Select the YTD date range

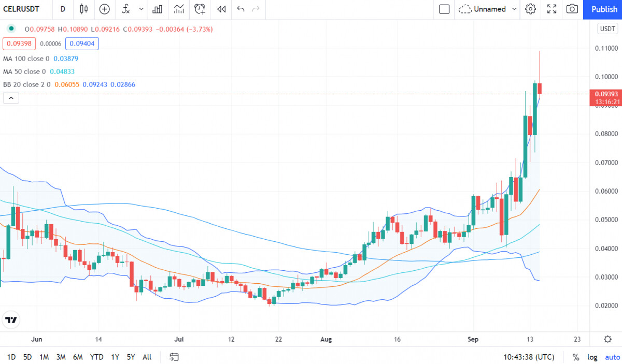pos(96,357)
